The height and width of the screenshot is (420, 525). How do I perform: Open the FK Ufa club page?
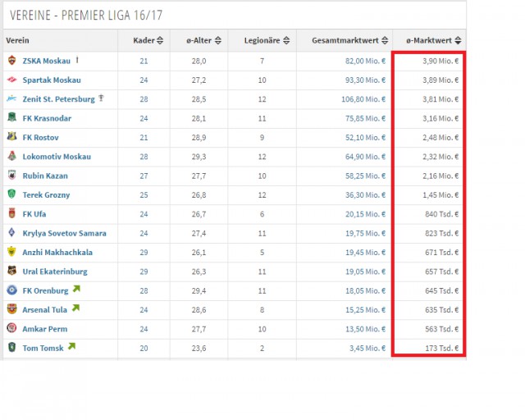click(x=34, y=213)
